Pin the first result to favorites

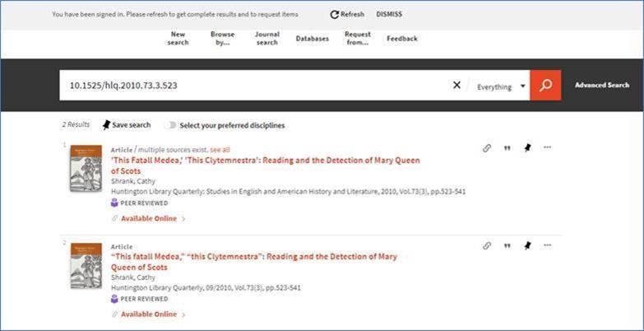click(527, 148)
